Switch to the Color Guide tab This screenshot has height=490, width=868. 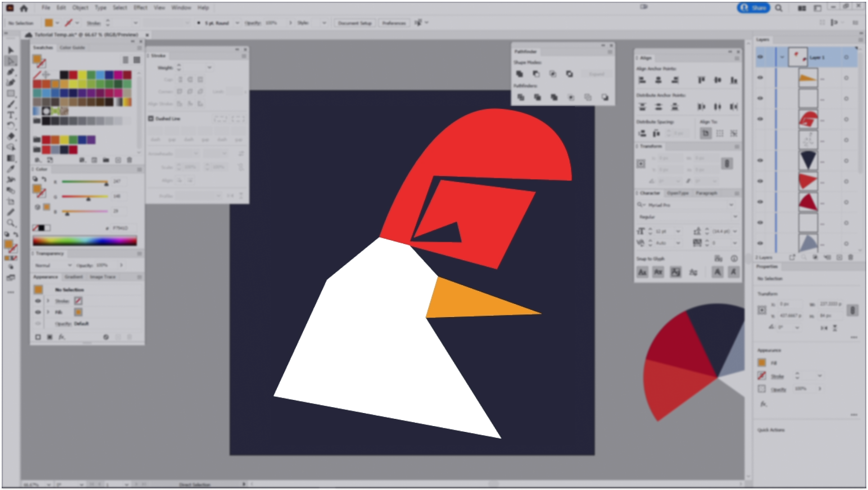(x=72, y=47)
